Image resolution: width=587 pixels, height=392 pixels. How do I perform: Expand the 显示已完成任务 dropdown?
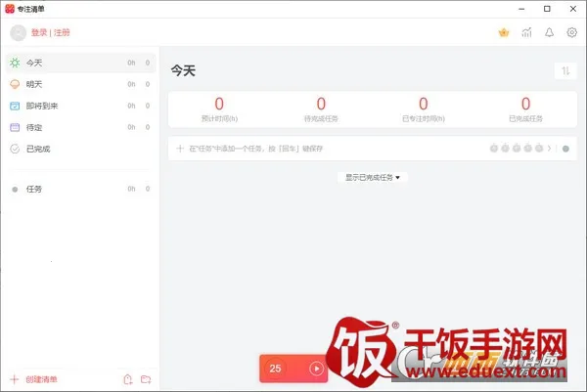pyautogui.click(x=372, y=177)
